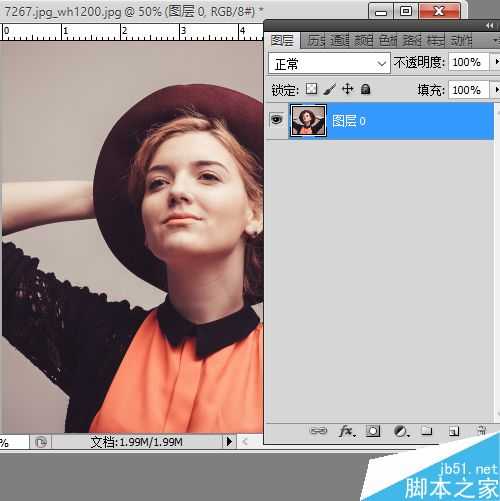The image size is (500, 501).
Task: Expand the 不透明度 opacity slider arrow
Action: click(496, 62)
